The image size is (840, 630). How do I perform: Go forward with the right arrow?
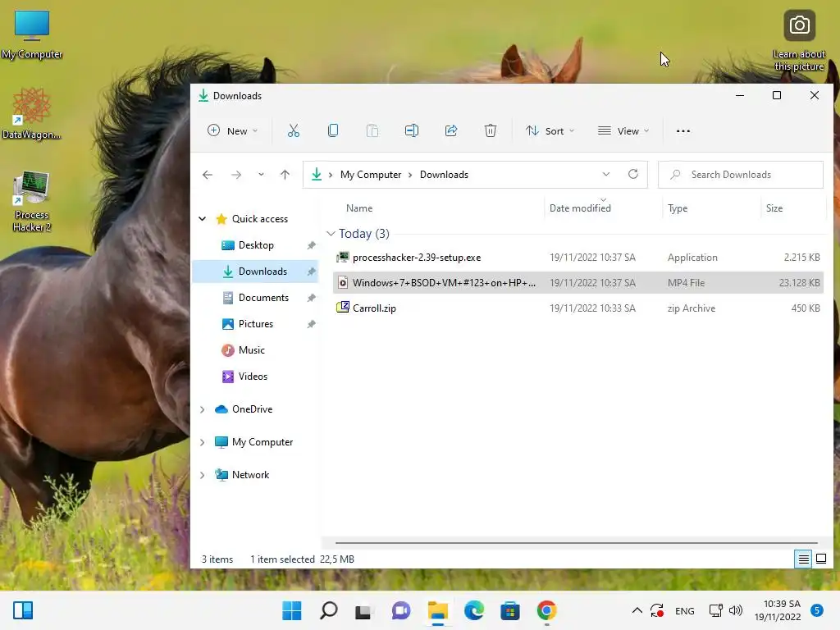point(236,175)
